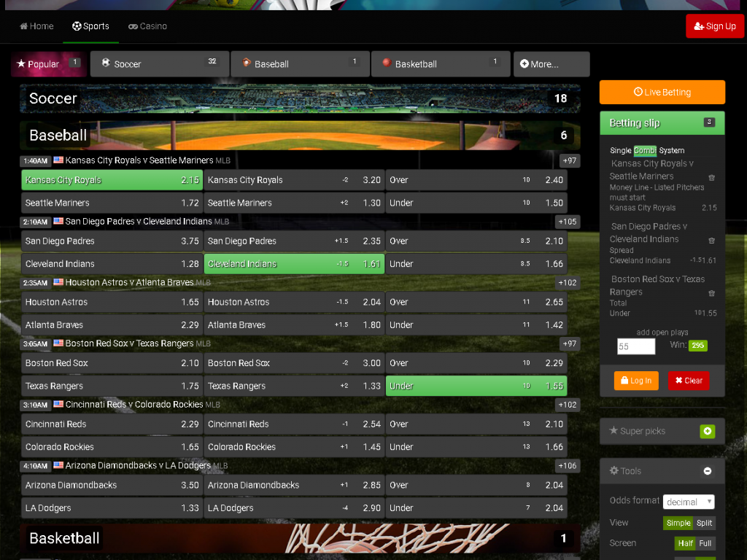Viewport: 747px width, 560px height.
Task: Open Kansas City Royals v Seattle Mariners match
Action: click(139, 160)
